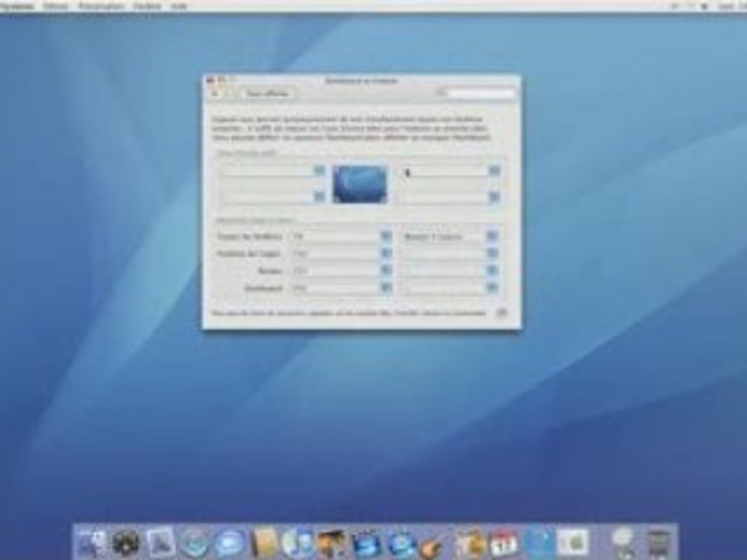This screenshot has width=747, height=560.
Task: Open F10 keyboard shortcut dropdown for application windows
Action: (x=341, y=254)
